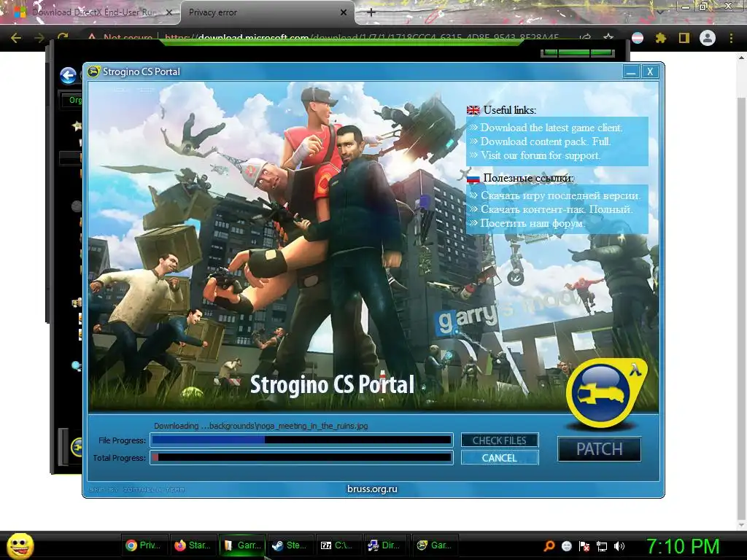The image size is (747, 560).
Task: Click the browser Forward arrow
Action: coord(39,38)
